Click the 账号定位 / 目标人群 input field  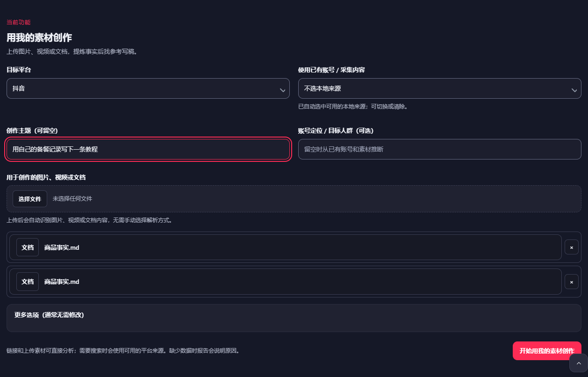point(439,149)
